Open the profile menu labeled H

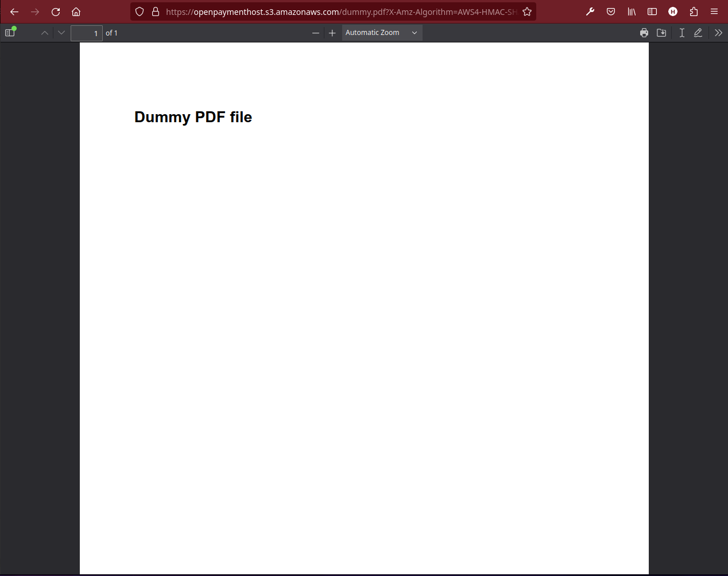[672, 11]
